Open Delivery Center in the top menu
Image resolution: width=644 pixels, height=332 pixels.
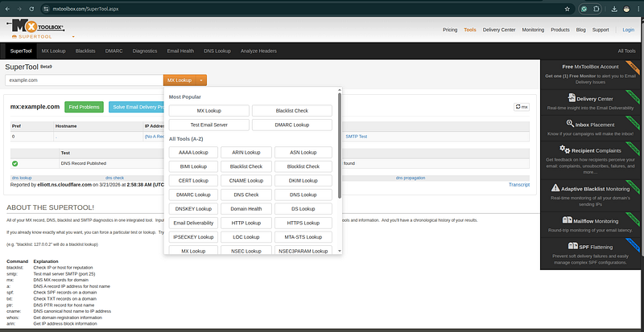tap(499, 30)
